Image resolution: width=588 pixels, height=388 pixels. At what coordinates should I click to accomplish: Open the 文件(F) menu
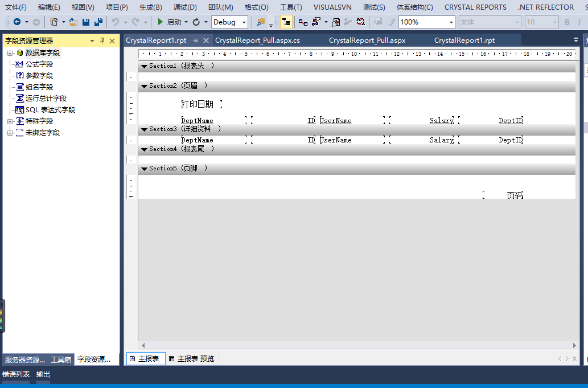tap(15, 7)
